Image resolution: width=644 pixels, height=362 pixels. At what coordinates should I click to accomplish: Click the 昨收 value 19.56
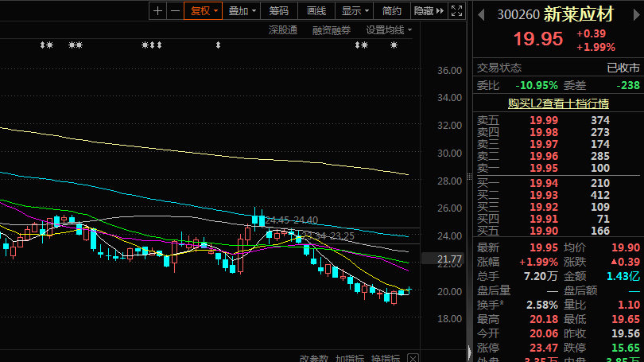626,333
